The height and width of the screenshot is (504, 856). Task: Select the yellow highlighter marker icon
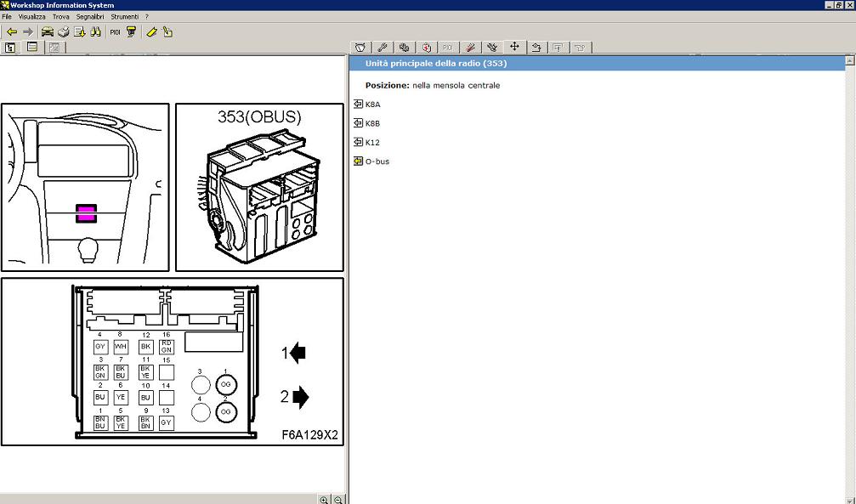point(152,32)
